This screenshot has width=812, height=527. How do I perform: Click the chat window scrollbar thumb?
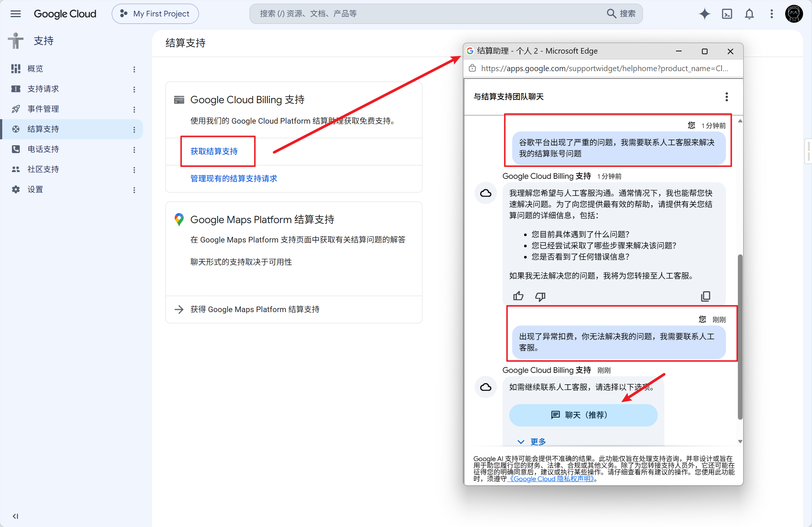(x=740, y=337)
